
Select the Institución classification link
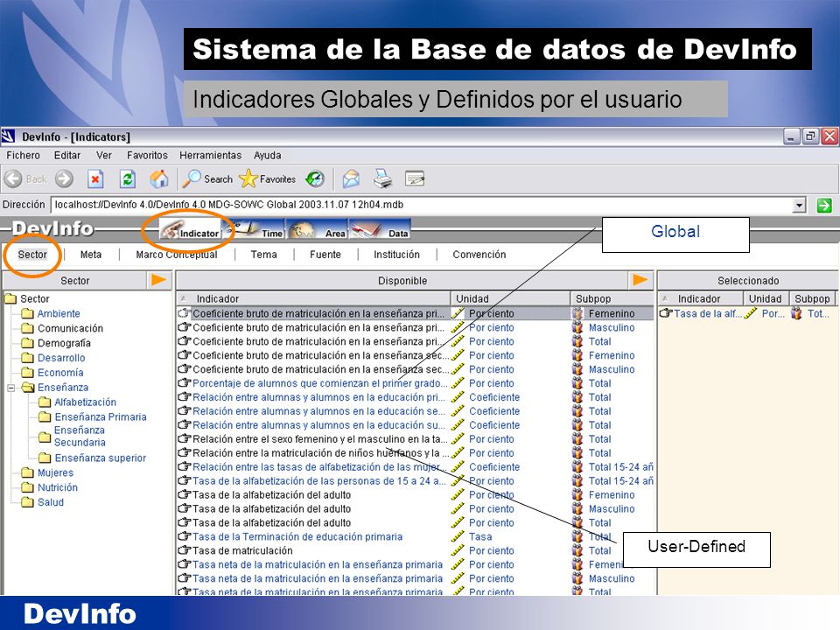click(x=397, y=255)
